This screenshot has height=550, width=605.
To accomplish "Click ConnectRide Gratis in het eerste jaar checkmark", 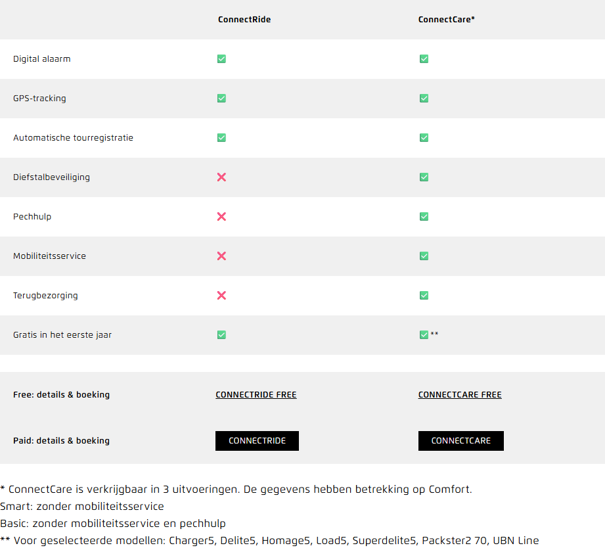I will pyautogui.click(x=221, y=335).
